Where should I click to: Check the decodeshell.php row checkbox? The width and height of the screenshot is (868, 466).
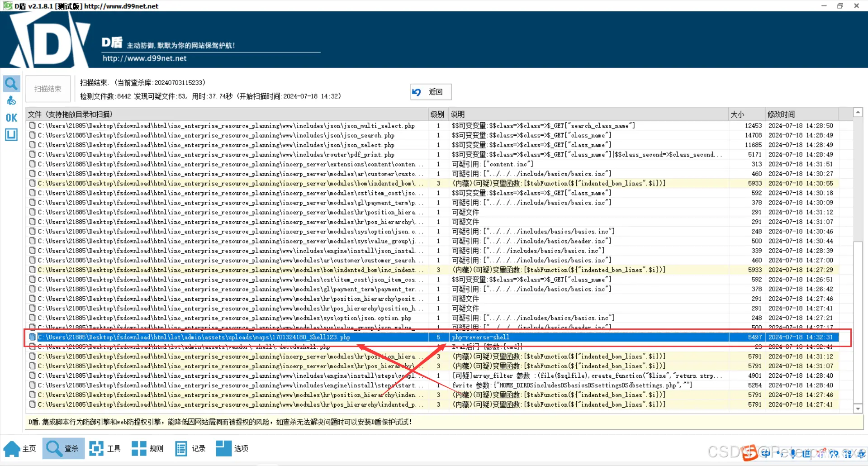click(x=32, y=347)
